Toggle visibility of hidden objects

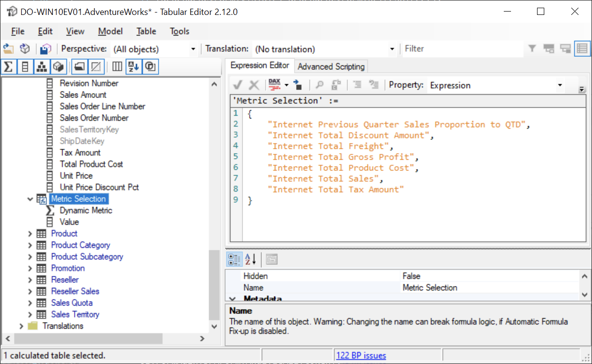(x=94, y=66)
